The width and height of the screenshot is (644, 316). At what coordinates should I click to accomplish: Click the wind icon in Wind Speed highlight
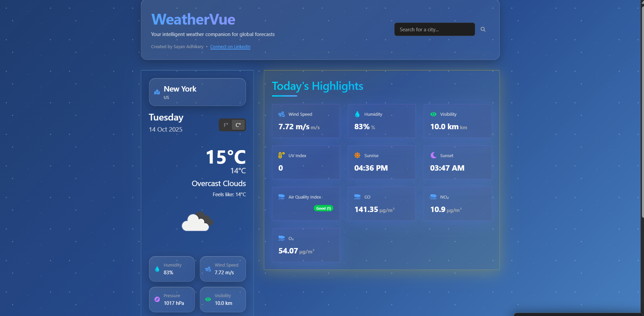click(281, 114)
